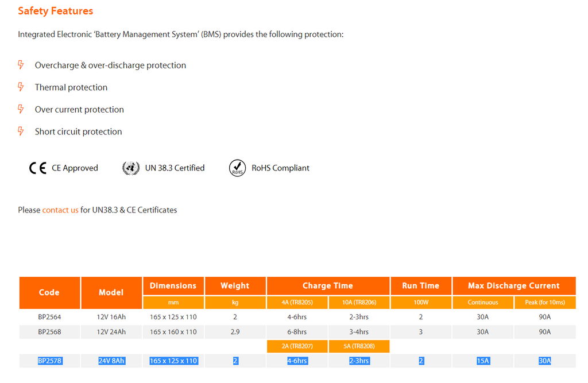Click the UN 38.3 Certified emblem
The width and height of the screenshot is (588, 383).
pos(131,168)
